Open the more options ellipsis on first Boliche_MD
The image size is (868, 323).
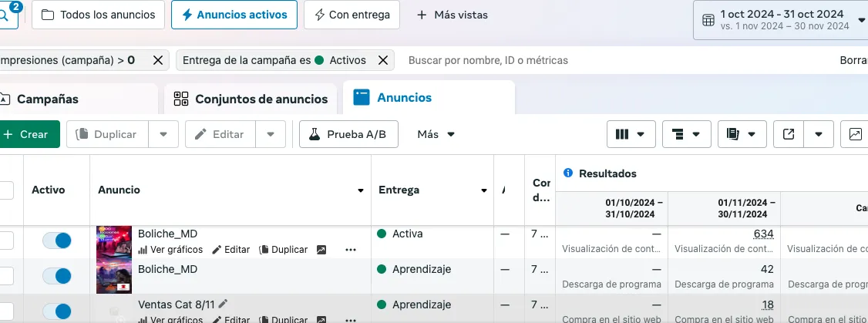tap(351, 250)
